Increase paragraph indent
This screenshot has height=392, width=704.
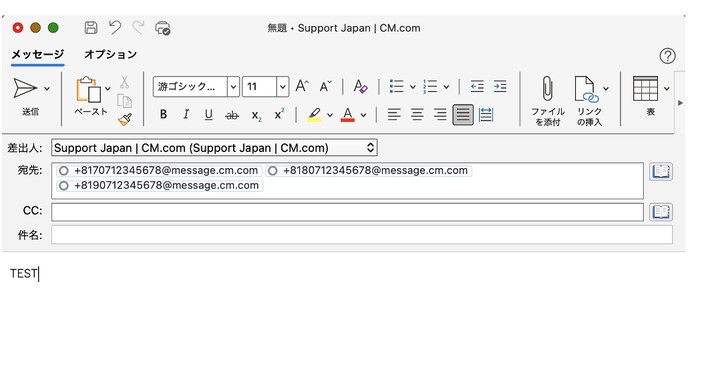[x=500, y=86]
